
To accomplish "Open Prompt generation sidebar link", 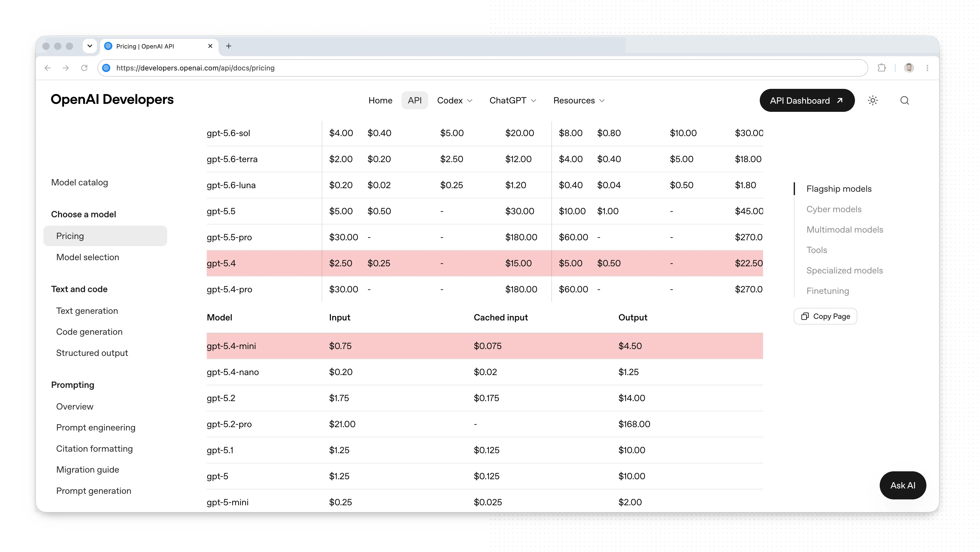I will coord(94,491).
